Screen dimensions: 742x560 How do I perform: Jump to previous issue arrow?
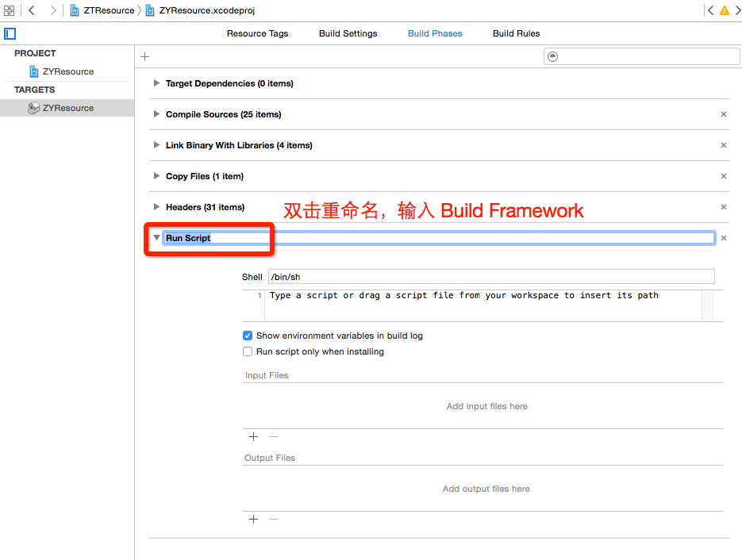(710, 10)
